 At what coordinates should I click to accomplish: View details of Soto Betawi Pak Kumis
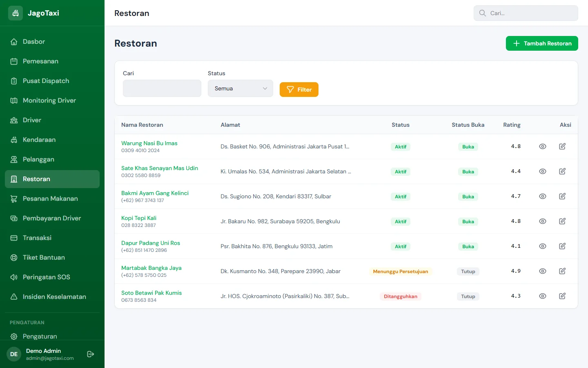tap(543, 296)
